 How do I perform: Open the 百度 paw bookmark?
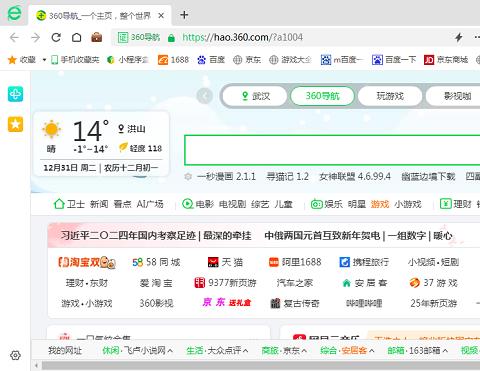point(211,60)
